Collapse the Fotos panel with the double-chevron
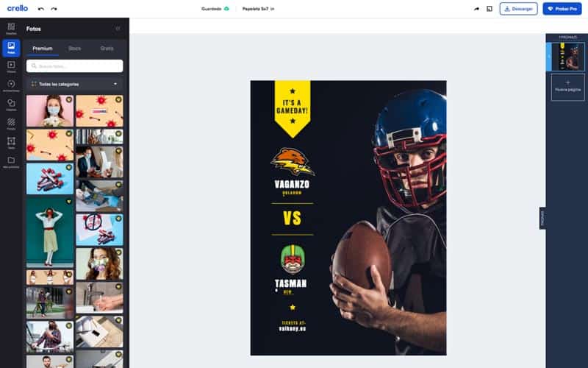This screenshot has width=588, height=368. (x=118, y=29)
